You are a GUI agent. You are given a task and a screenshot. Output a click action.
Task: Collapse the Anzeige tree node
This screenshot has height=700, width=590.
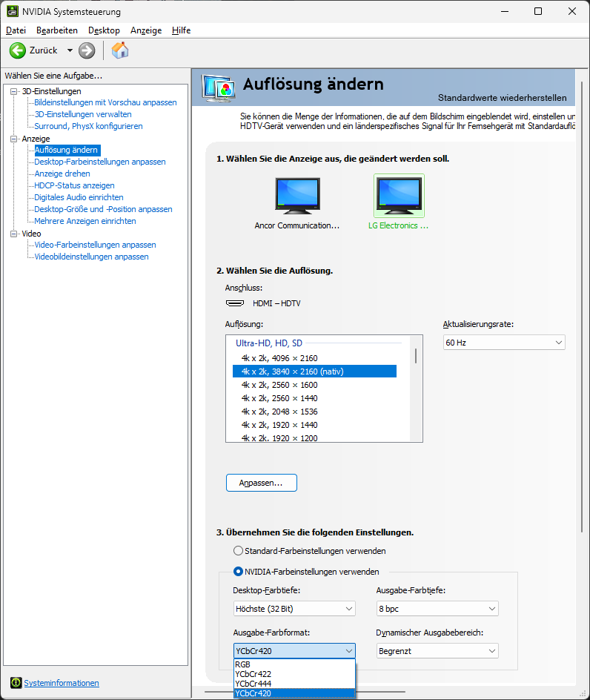tap(14, 139)
